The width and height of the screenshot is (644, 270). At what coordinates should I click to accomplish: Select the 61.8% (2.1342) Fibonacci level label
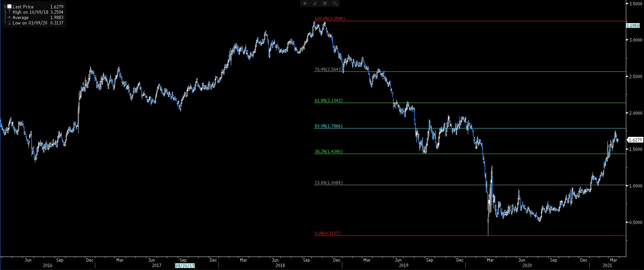click(328, 101)
